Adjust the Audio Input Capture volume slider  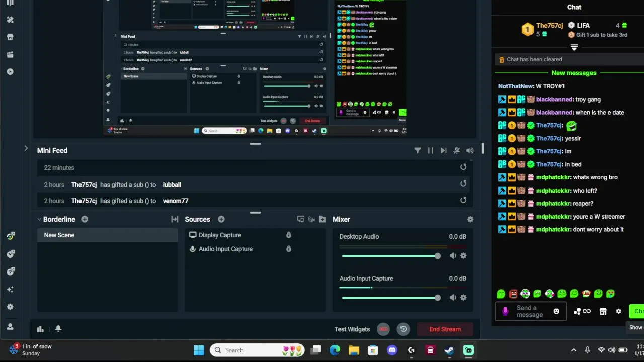pos(391,298)
